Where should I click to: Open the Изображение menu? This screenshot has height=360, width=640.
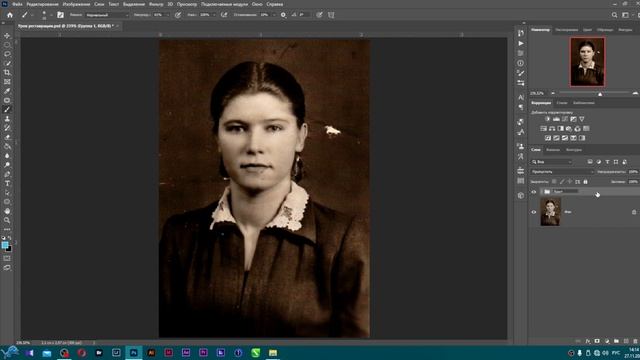coord(76,4)
